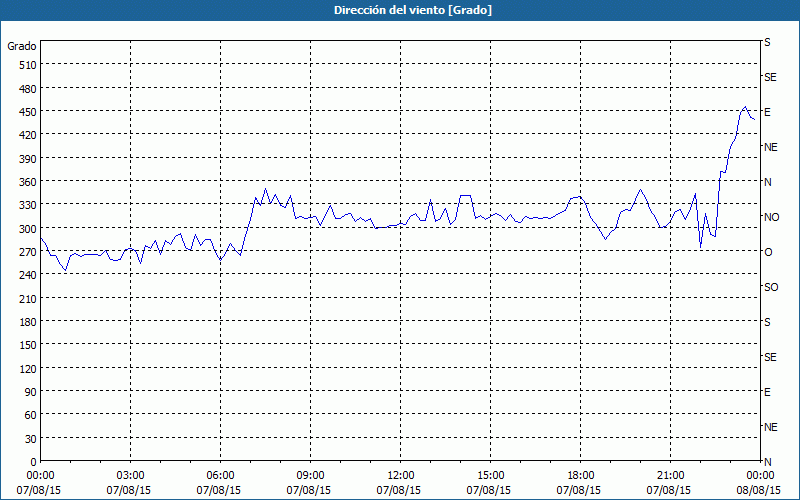The height and width of the screenshot is (500, 800).
Task: Click the 08/08/15 date label
Action: click(x=758, y=490)
